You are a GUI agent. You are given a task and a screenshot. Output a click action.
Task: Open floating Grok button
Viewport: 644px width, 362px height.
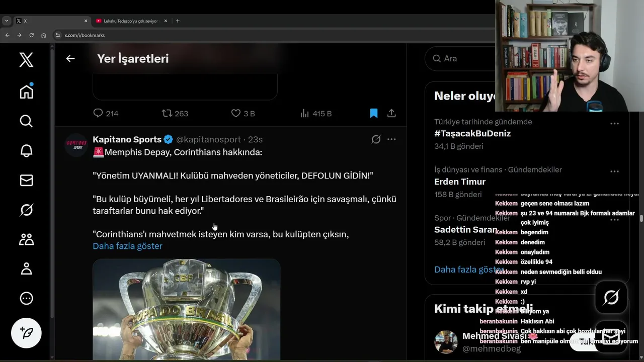611,297
